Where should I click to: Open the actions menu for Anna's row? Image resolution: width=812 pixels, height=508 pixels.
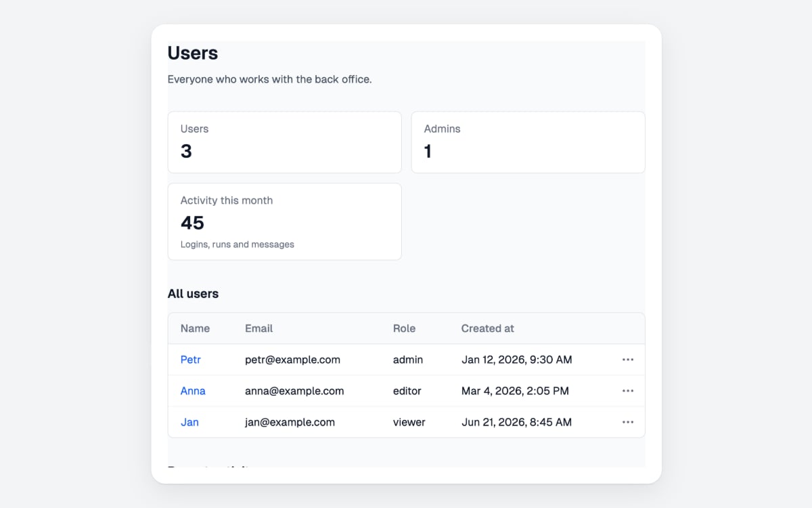pyautogui.click(x=628, y=391)
